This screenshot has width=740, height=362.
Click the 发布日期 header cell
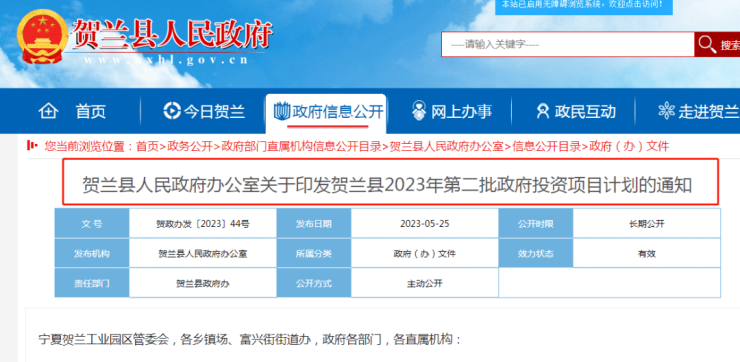(x=314, y=224)
